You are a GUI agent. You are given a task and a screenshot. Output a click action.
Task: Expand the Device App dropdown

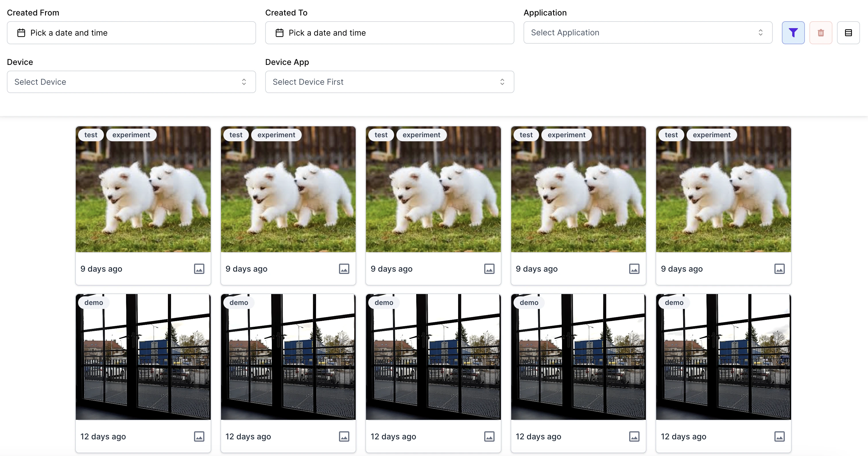390,82
